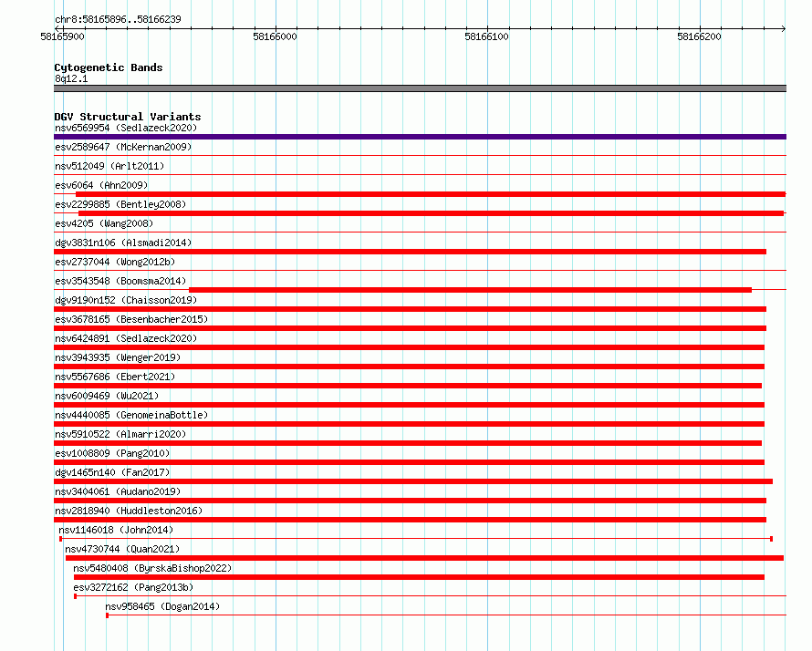Select nsv5480408 (ByrskaBishop2022) label
The height and width of the screenshot is (651, 812).
152,568
